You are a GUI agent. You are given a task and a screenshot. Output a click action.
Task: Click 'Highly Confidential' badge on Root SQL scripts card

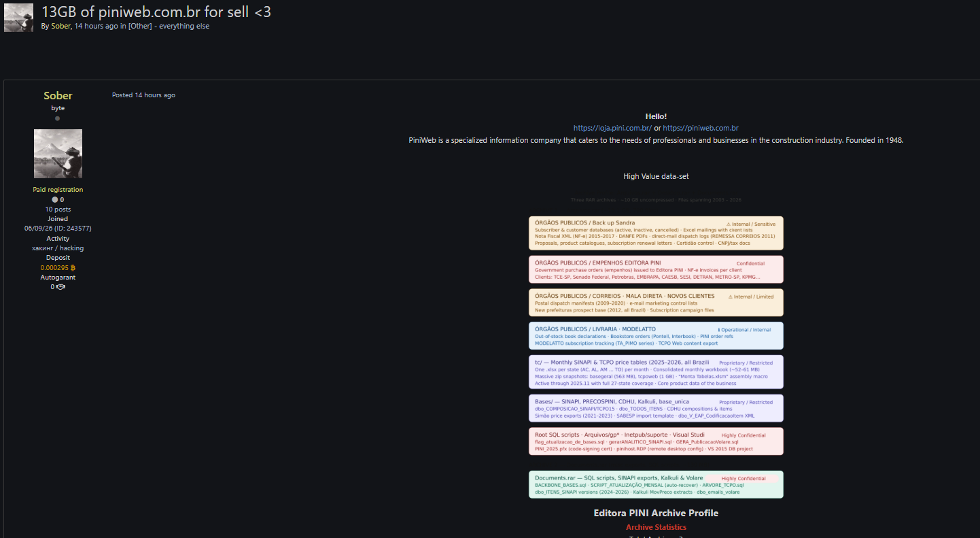click(x=743, y=435)
